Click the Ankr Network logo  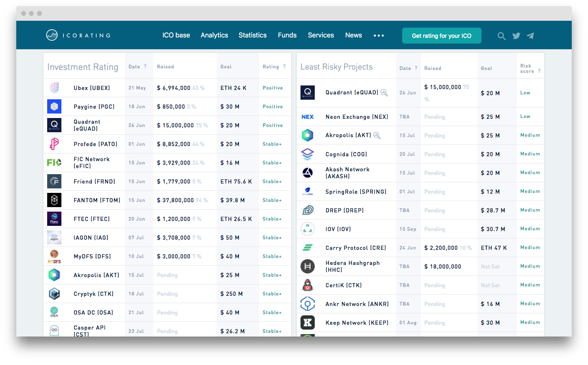(307, 304)
